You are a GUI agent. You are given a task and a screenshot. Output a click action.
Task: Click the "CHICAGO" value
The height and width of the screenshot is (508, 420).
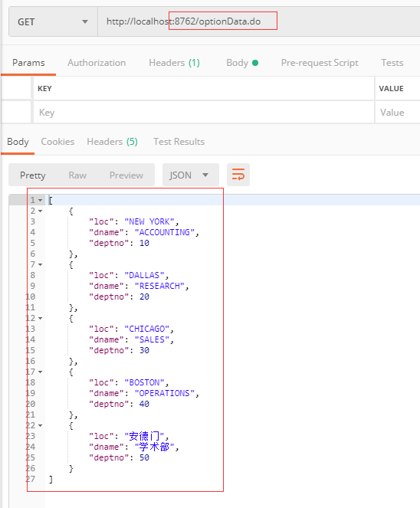[147, 329]
